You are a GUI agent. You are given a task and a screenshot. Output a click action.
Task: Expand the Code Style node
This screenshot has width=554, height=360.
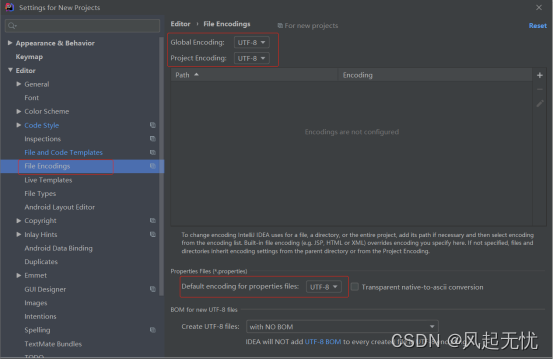tap(19, 125)
